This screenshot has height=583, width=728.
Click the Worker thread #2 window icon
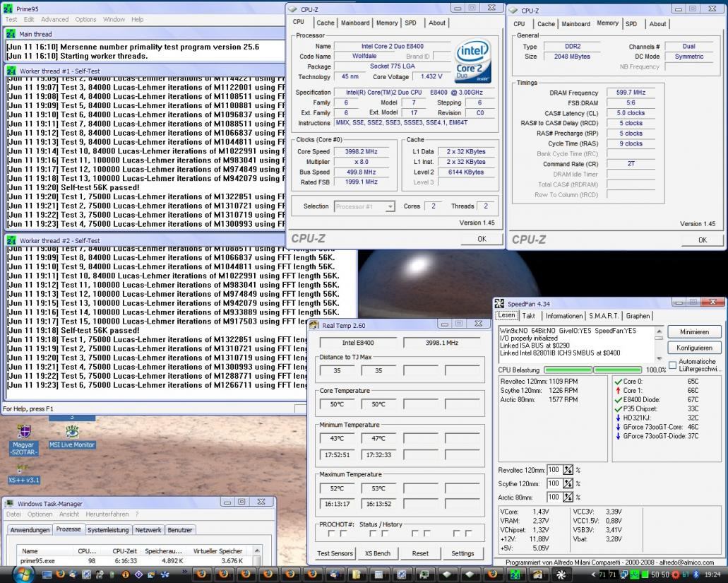pos(10,241)
